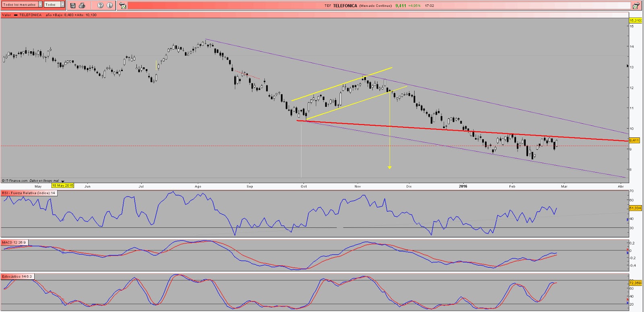Image resolution: width=644 pixels, height=312 pixels.
Task: Print the chart using the printer icon
Action: [x=82, y=5]
